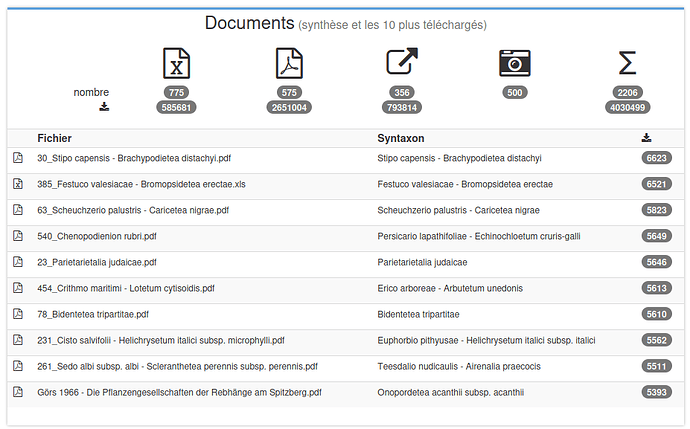690x429 pixels.
Task: Select syntaxon Erico arboreae - Arbutetum unedonis
Action: (x=450, y=288)
